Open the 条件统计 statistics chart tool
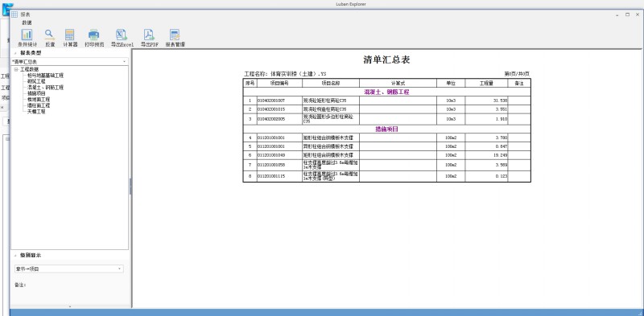This screenshot has width=644, height=316. 27,38
